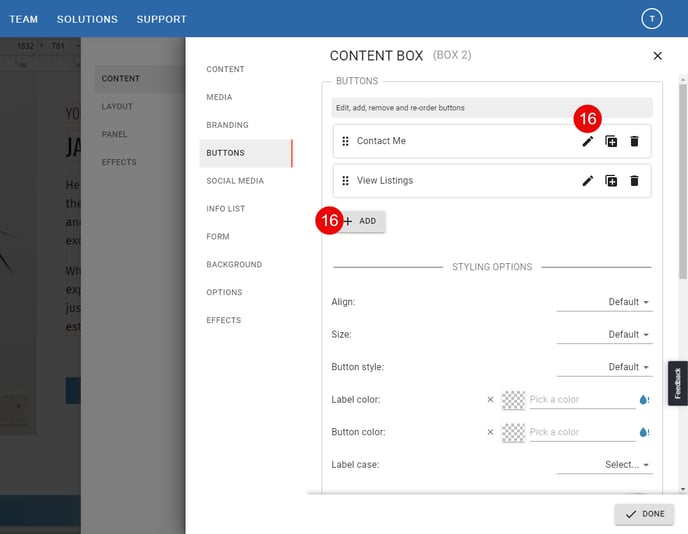This screenshot has width=688, height=534.
Task: Click the dialog vertical scrollbar thumb
Action: (x=682, y=181)
